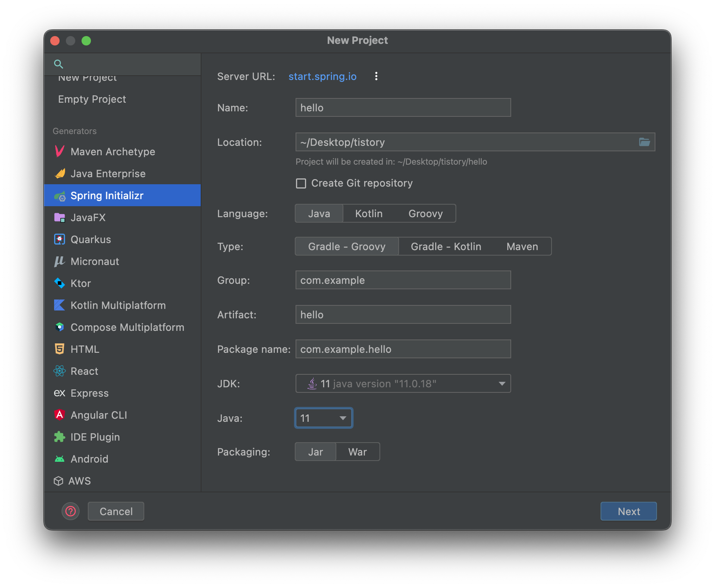Click the Express ex icon
Image resolution: width=715 pixels, height=588 pixels.
coord(60,393)
